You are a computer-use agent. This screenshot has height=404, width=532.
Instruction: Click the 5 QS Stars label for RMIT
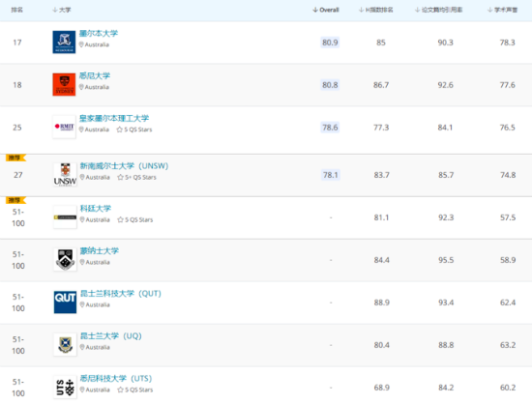point(138,130)
